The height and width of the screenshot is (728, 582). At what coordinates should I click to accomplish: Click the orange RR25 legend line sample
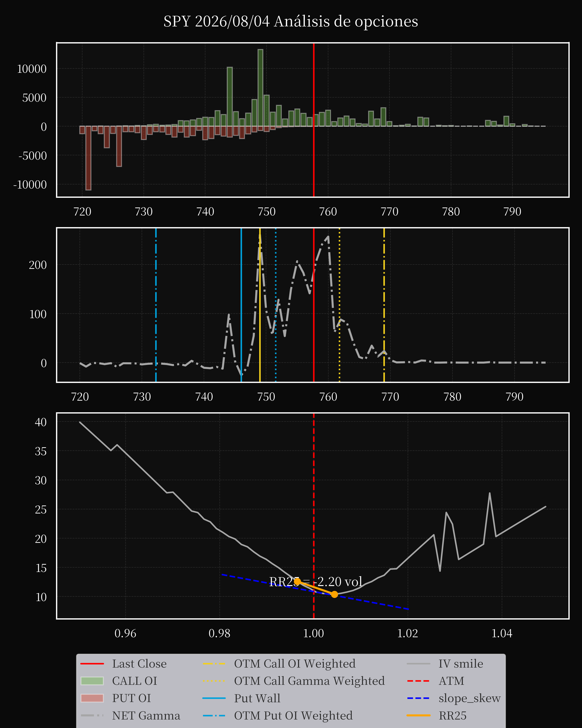[x=418, y=716]
